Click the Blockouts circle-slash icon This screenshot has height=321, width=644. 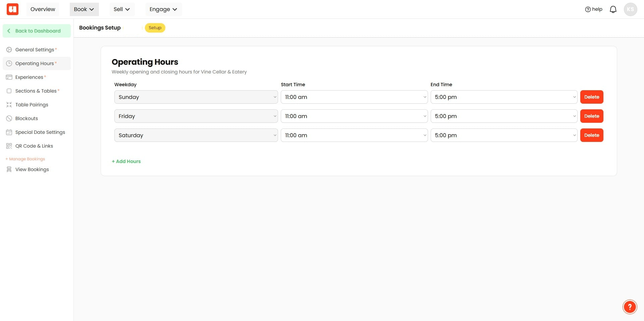(x=9, y=118)
